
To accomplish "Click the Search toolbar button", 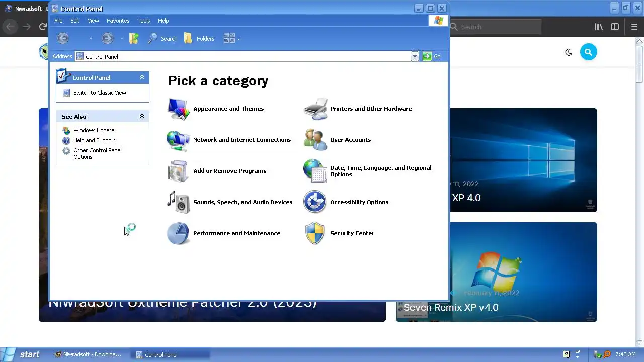I will pyautogui.click(x=162, y=39).
